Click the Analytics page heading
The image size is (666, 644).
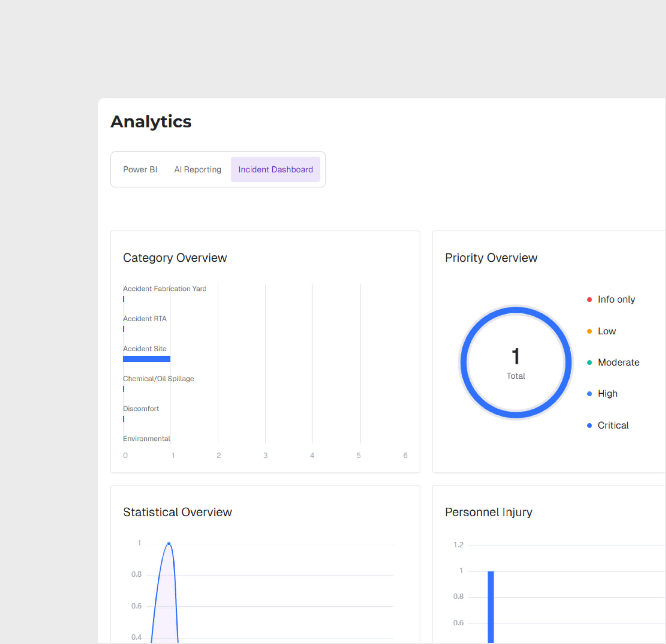coord(151,122)
